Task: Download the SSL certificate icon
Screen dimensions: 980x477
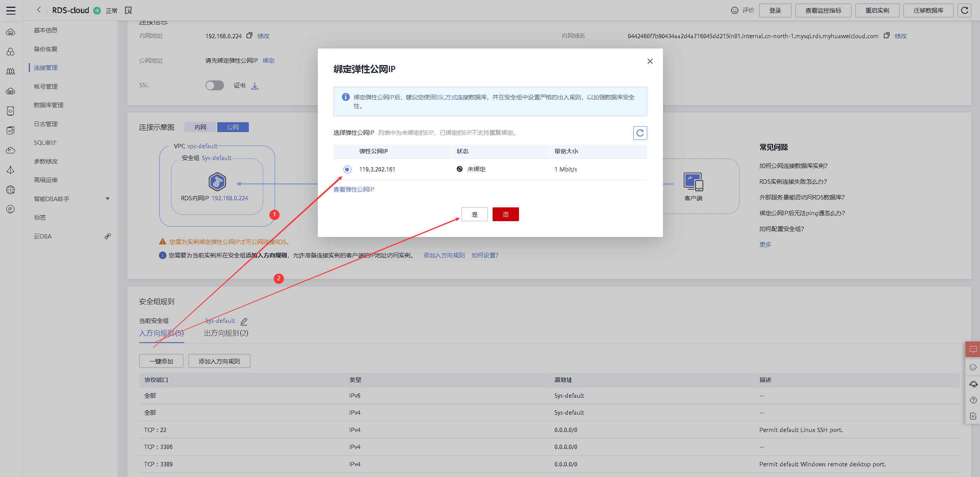Action: [x=255, y=86]
